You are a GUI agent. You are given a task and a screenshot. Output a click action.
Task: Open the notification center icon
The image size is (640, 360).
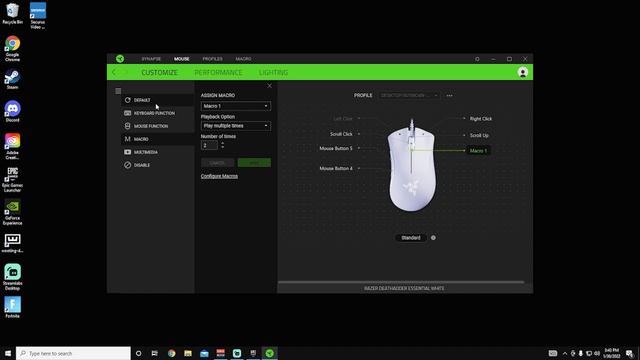coord(629,353)
